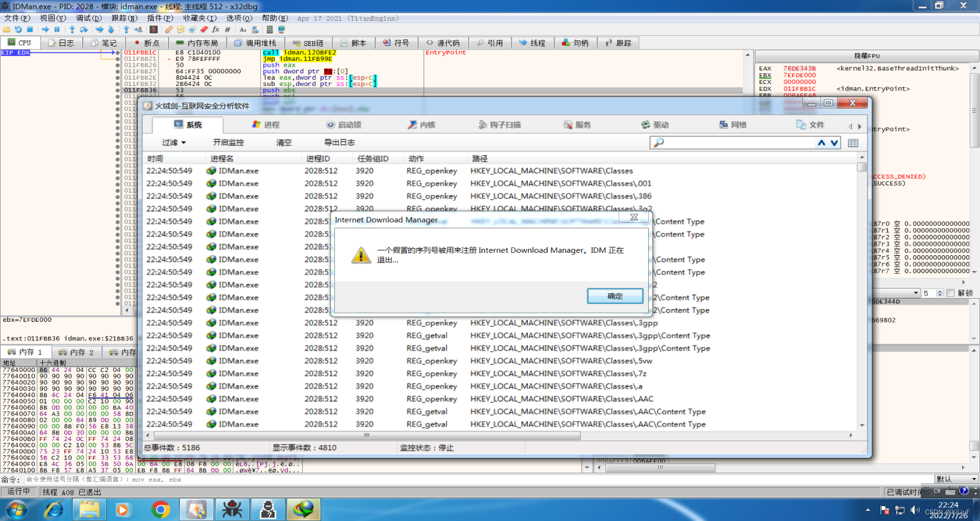
Task: Click the open file toolbar icon in x32dbg
Action: coord(7,29)
